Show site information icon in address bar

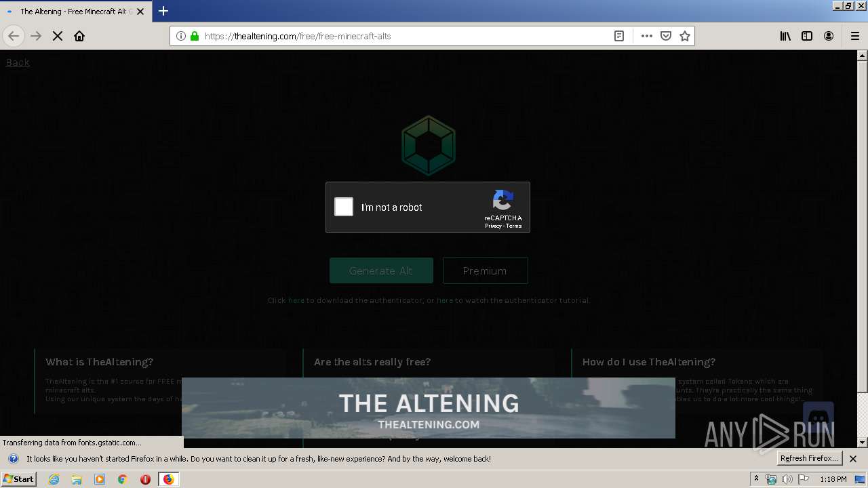[181, 36]
